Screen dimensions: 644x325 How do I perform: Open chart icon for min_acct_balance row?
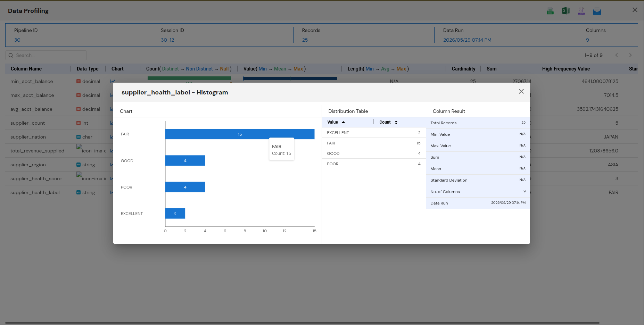[x=113, y=81]
